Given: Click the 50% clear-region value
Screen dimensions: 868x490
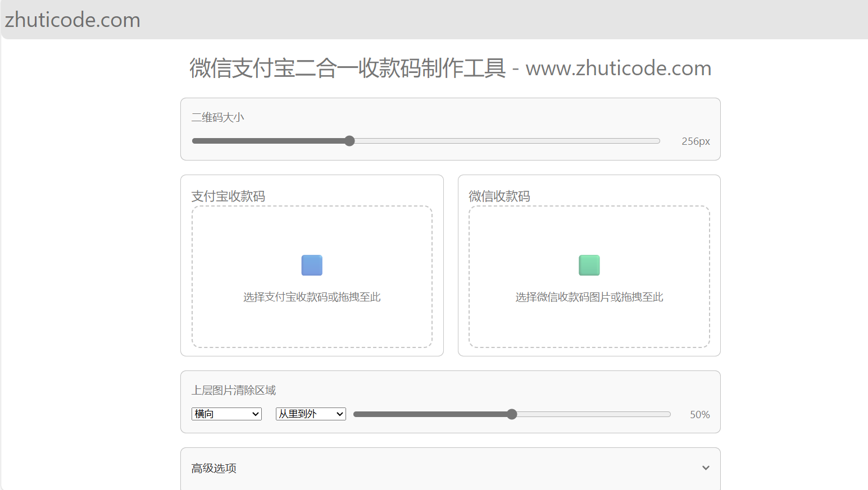Looking at the screenshot, I should (700, 415).
